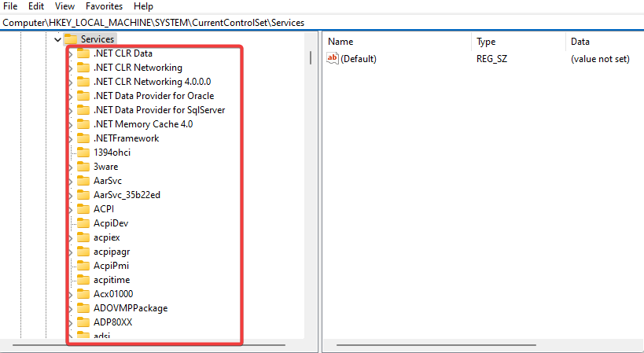This screenshot has height=353, width=644.
Task: Click the 1394ohci folder icon
Action: [x=83, y=153]
